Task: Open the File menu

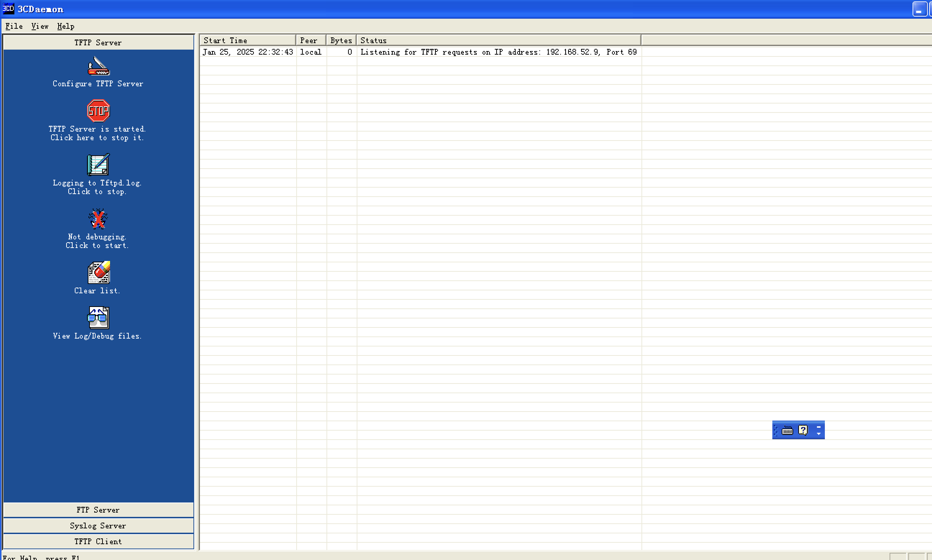Action: (x=14, y=26)
